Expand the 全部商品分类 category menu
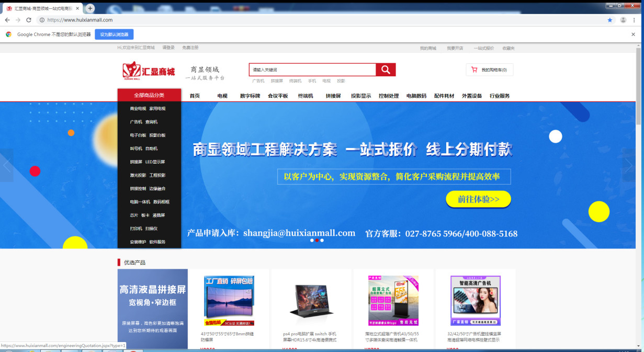The width and height of the screenshot is (644, 352). pyautogui.click(x=149, y=95)
